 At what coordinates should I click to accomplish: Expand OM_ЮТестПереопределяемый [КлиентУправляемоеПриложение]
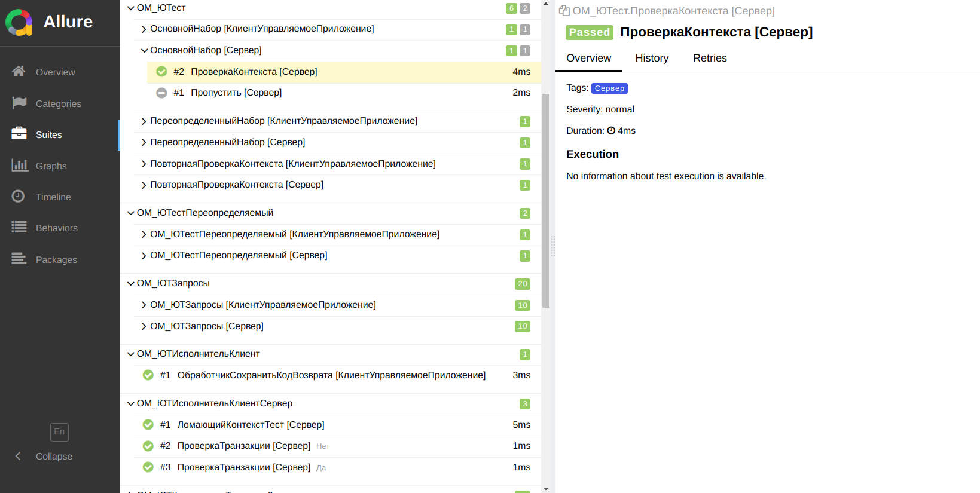pyautogui.click(x=144, y=235)
